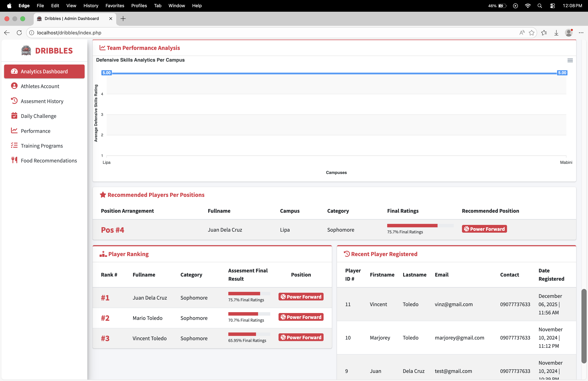Viewport: 588px width, 381px height.
Task: Add page to favorites star icon
Action: (x=531, y=33)
